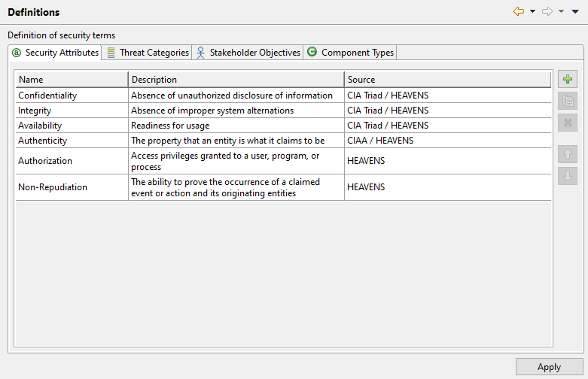Click the move up arrow icon
The image size is (588, 379).
tap(568, 155)
